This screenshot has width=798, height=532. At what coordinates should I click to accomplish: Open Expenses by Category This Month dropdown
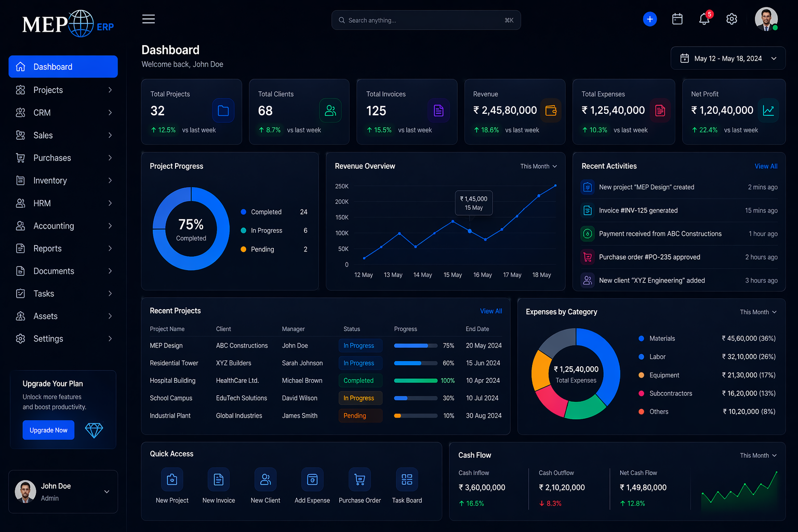(759, 312)
